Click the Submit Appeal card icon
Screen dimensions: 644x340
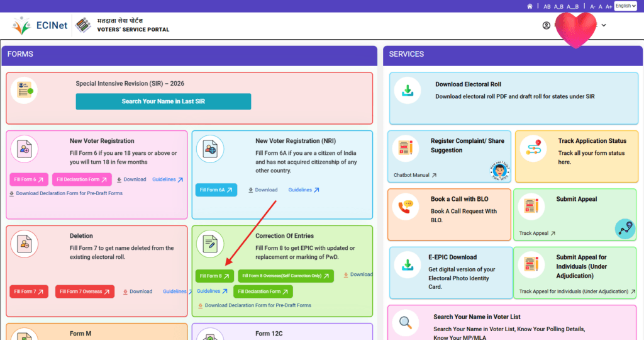[531, 207]
